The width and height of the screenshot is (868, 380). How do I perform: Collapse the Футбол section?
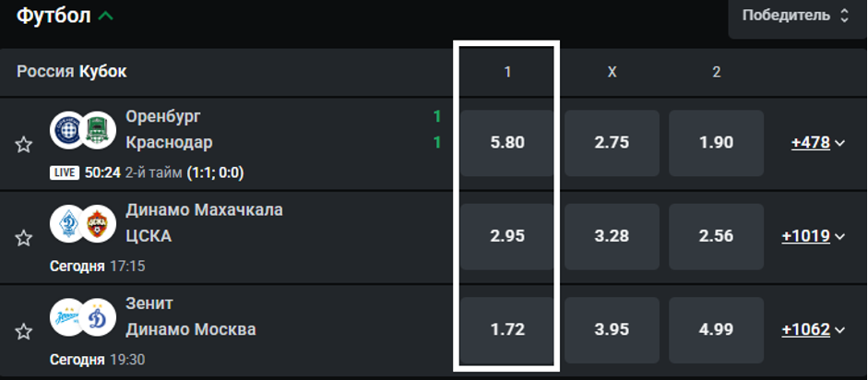tap(106, 16)
